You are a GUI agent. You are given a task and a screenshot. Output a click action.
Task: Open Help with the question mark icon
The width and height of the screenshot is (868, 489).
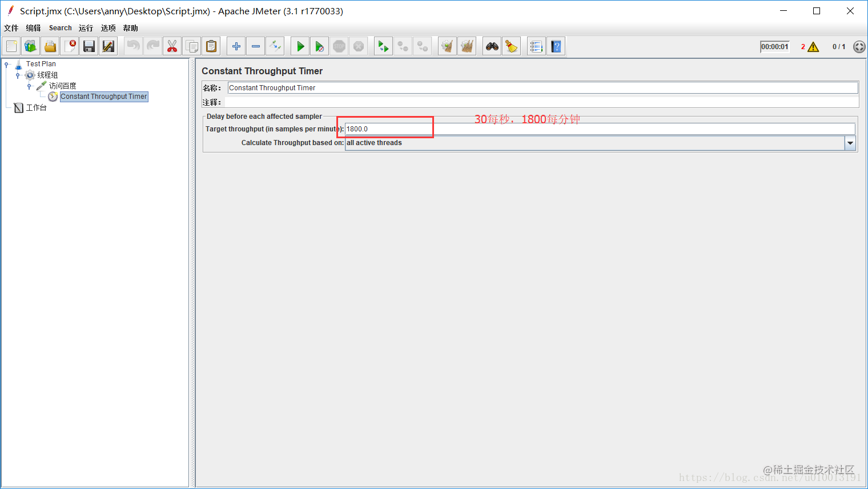click(x=556, y=46)
